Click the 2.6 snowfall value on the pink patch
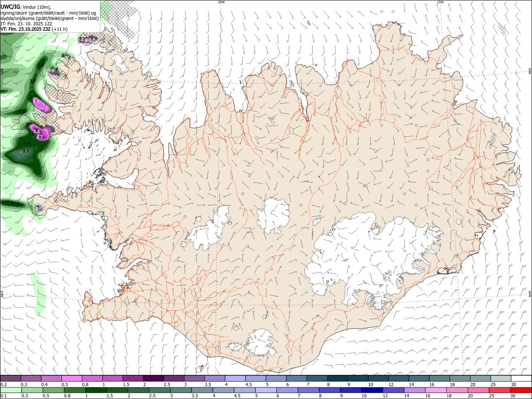The width and height of the screenshot is (532, 399). [x=36, y=131]
